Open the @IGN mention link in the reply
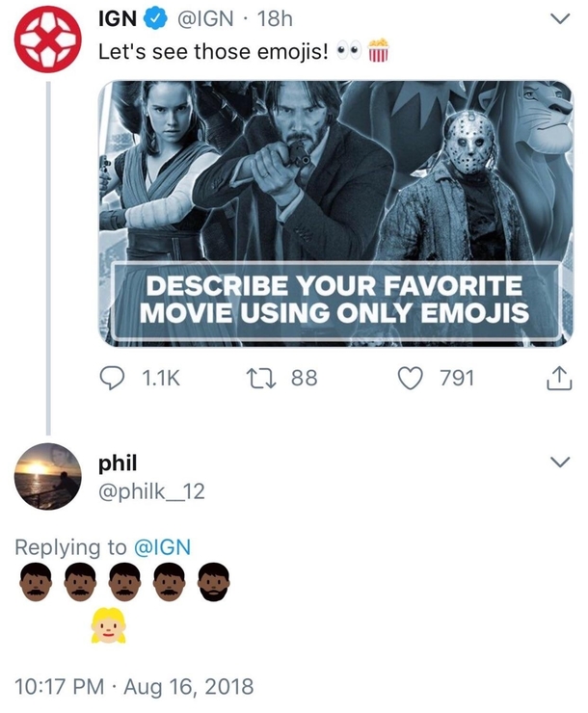 (x=162, y=546)
